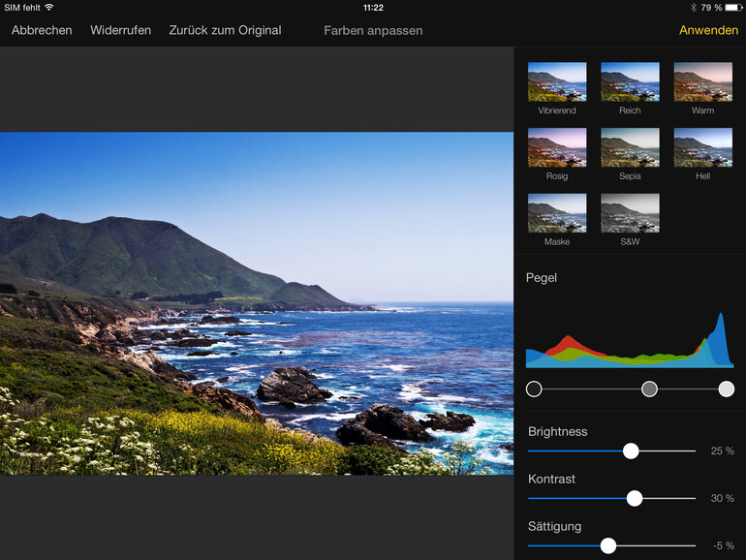Click the 'SIM fehlt' carrier text

[x=22, y=8]
